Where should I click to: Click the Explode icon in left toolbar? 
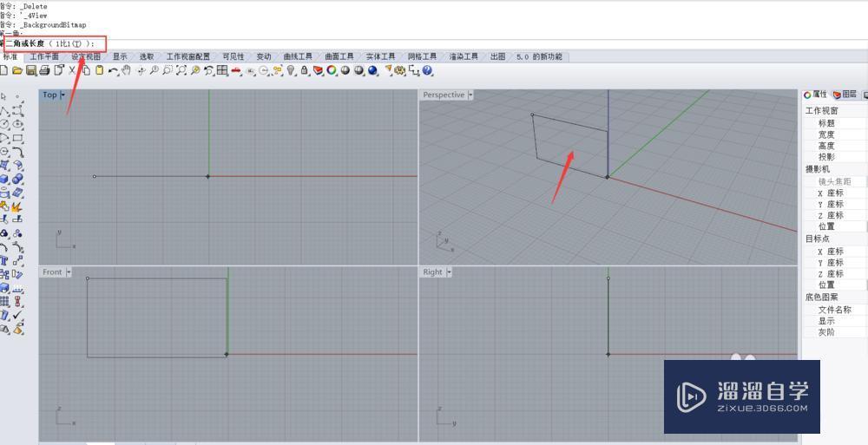[x=17, y=207]
